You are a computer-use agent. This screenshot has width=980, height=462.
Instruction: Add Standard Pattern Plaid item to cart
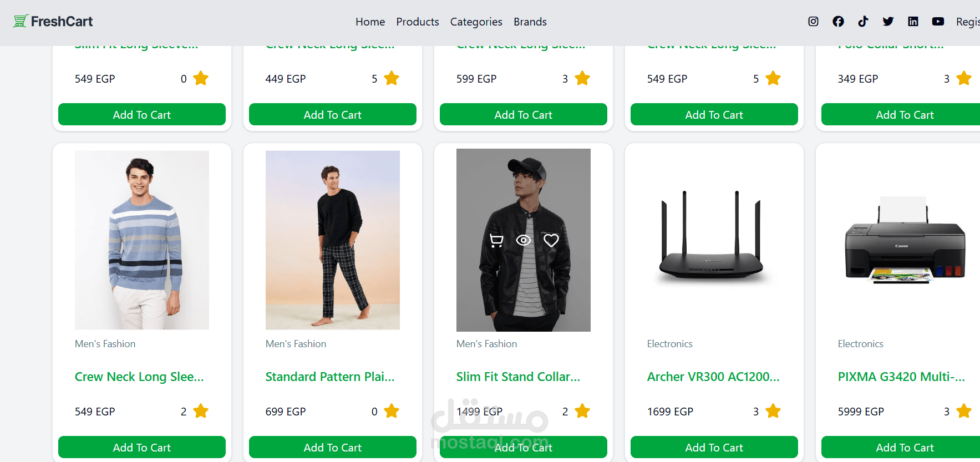332,447
